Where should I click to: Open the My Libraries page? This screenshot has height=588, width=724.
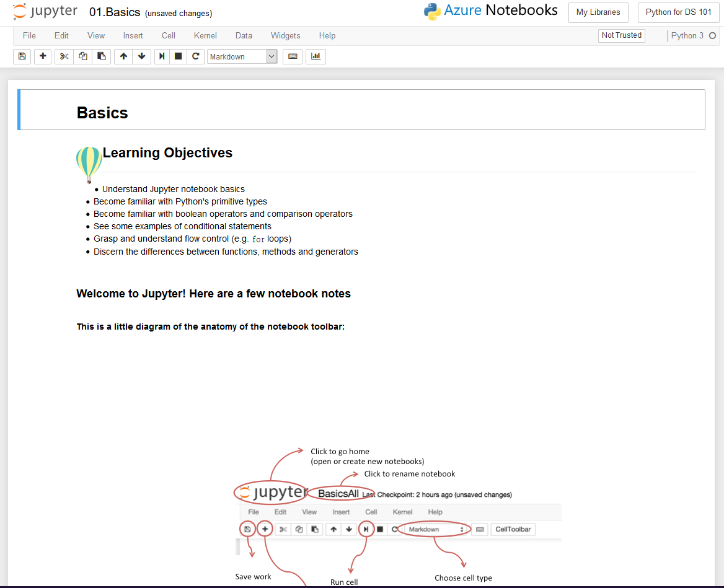(x=598, y=12)
